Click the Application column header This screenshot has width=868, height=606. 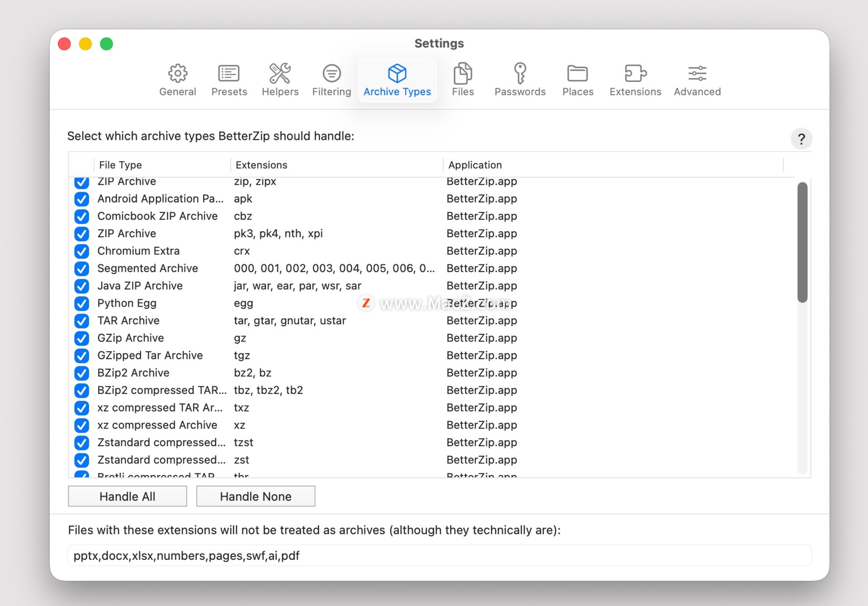coord(613,165)
